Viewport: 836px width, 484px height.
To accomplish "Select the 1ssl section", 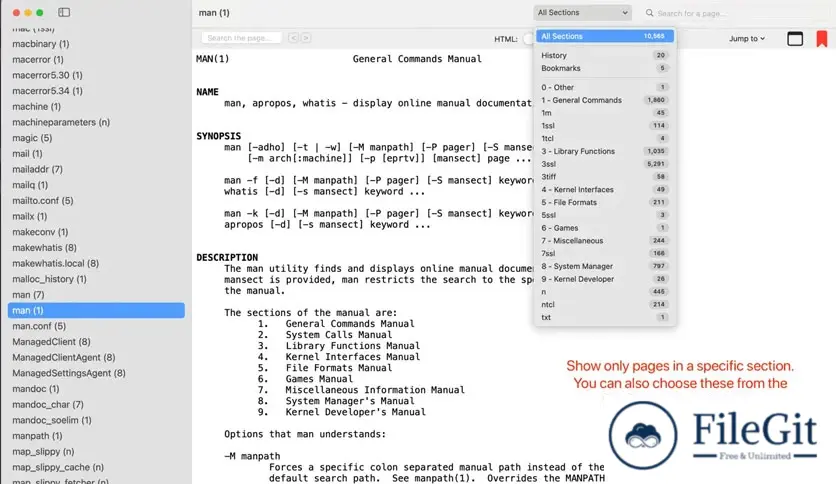I will pos(605,126).
